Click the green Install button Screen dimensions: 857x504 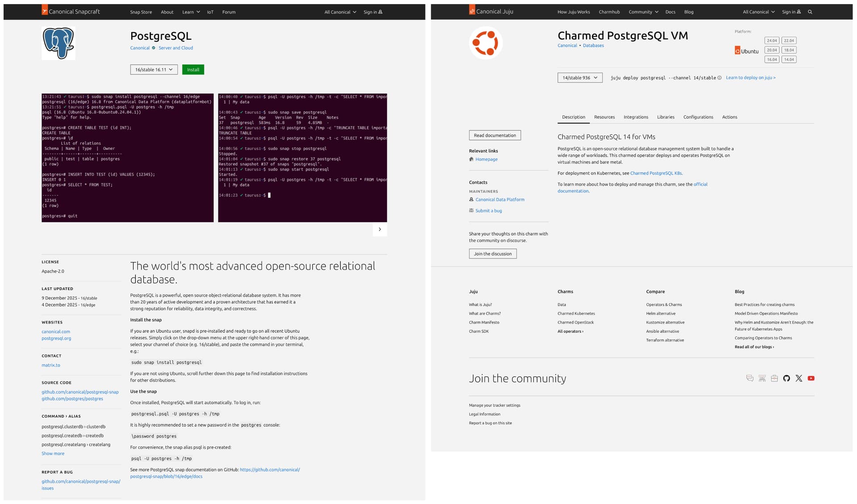pos(193,70)
